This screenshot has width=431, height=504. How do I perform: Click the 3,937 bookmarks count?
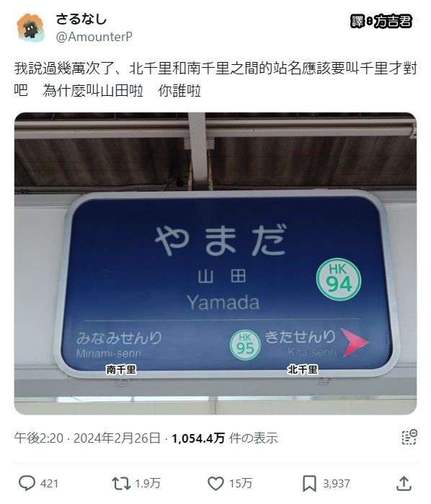[x=337, y=483]
